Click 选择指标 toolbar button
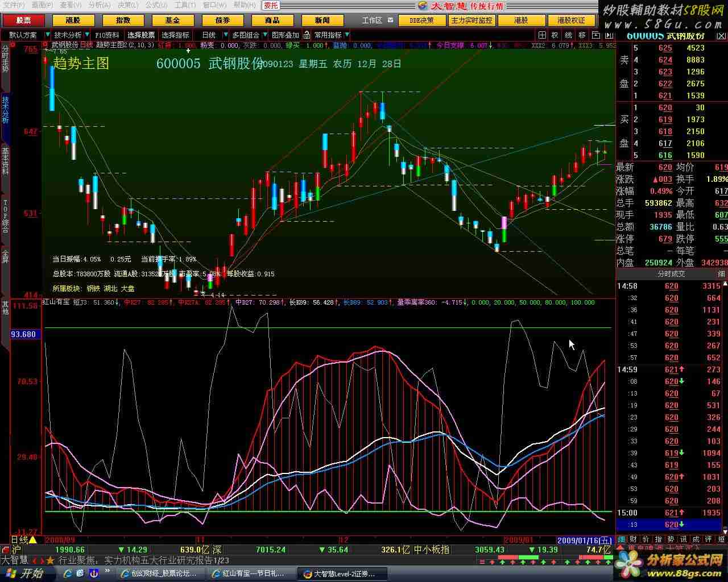The image size is (728, 582). 175,35
